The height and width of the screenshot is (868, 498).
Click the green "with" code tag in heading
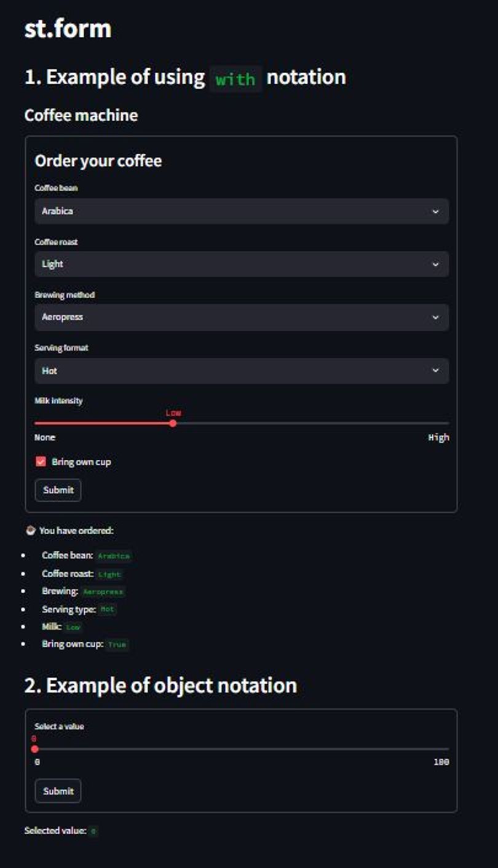click(235, 79)
